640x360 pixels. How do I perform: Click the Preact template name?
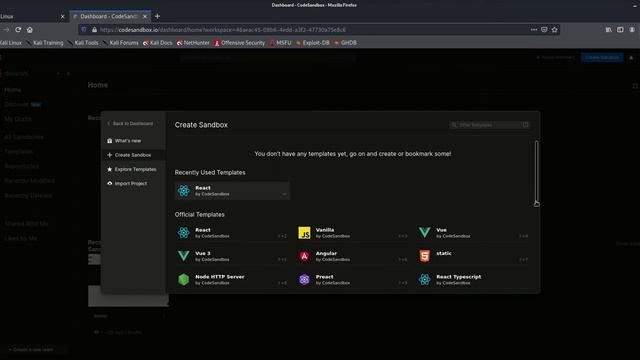coord(324,276)
